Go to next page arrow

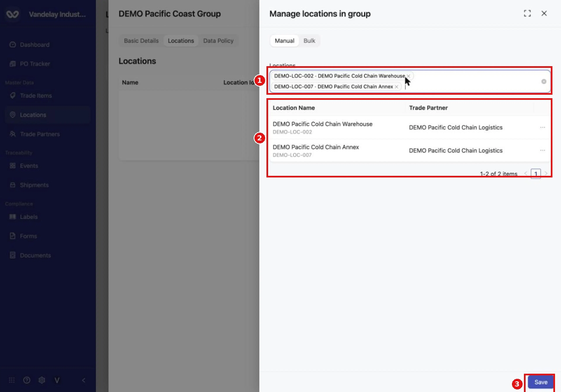pyautogui.click(x=546, y=173)
